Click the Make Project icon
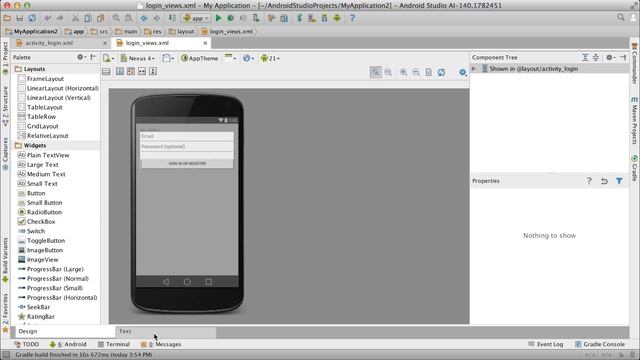This screenshot has width=640, height=360. click(x=172, y=18)
